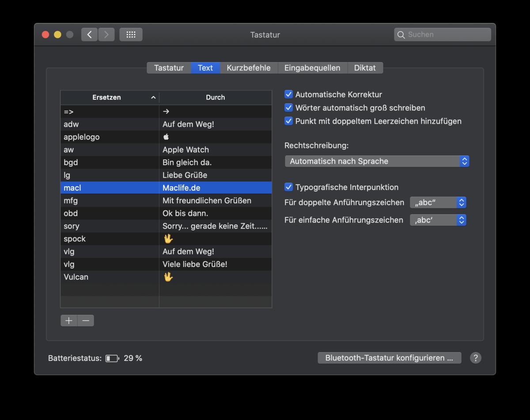Click the Apple Watch replacement text

pos(186,150)
